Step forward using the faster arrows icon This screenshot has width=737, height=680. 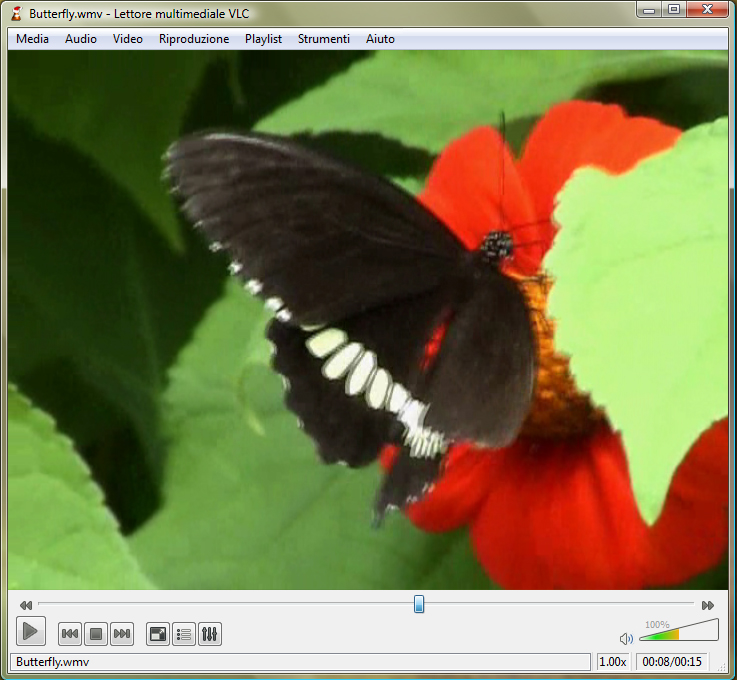click(x=708, y=605)
